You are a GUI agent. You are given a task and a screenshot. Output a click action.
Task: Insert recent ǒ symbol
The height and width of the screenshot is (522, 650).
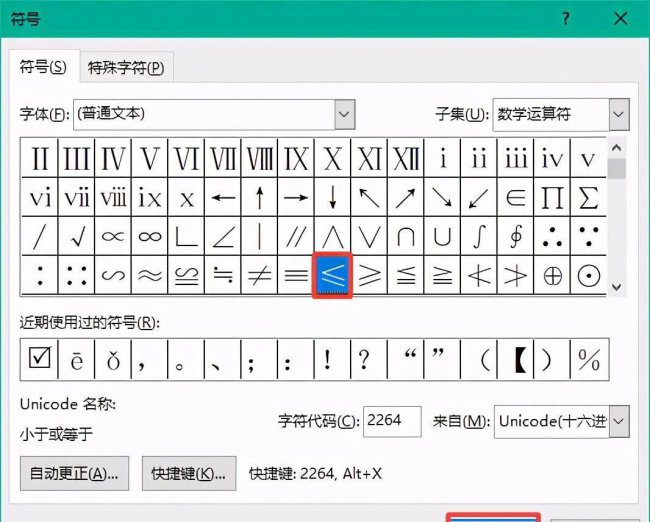pyautogui.click(x=113, y=359)
